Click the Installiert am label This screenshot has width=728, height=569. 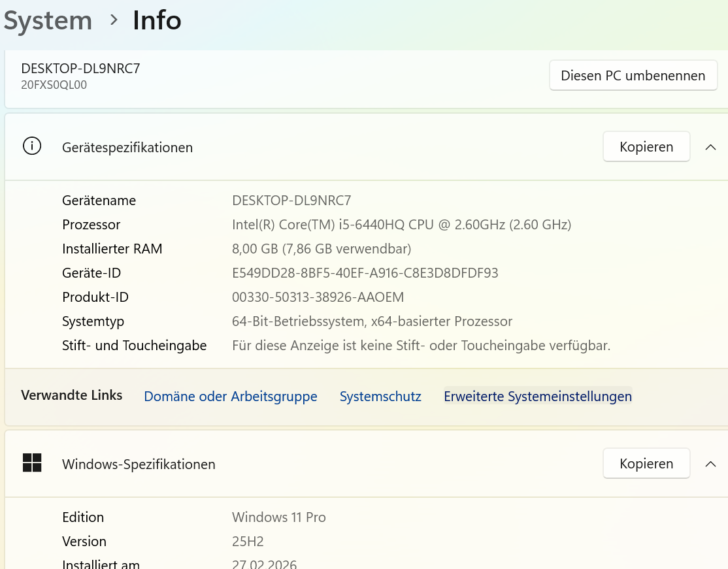[101, 563]
